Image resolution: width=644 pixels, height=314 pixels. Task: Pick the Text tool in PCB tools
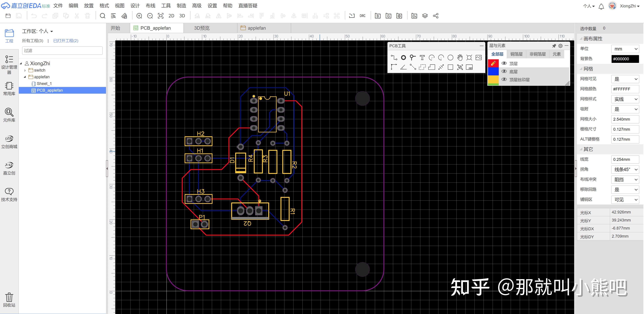click(422, 58)
